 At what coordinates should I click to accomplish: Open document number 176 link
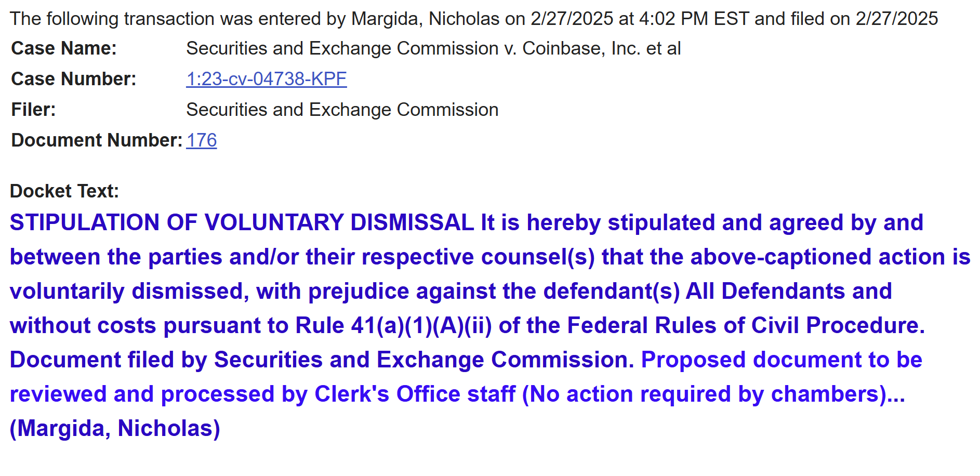click(202, 140)
